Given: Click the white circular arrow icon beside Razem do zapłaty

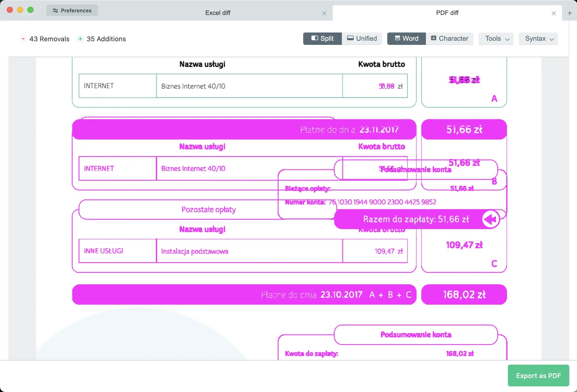Looking at the screenshot, I should (x=490, y=219).
